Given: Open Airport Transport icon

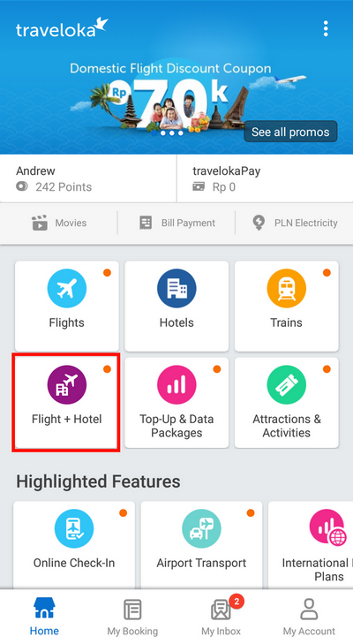Looking at the screenshot, I should click(201, 528).
